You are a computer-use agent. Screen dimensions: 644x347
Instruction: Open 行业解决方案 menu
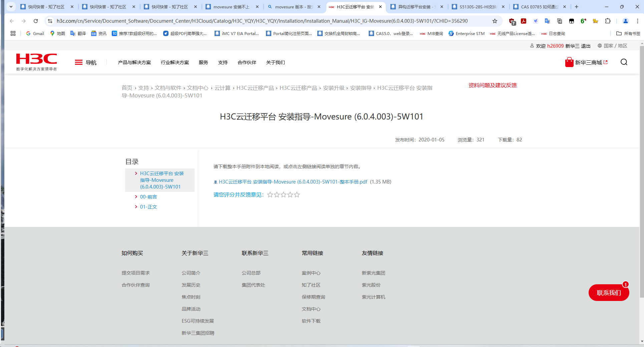pyautogui.click(x=175, y=62)
